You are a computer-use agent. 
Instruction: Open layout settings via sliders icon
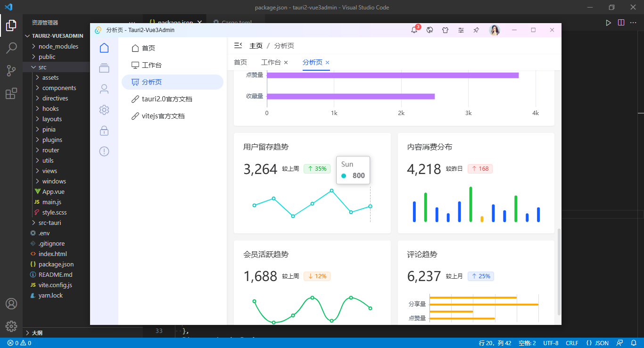[461, 29]
